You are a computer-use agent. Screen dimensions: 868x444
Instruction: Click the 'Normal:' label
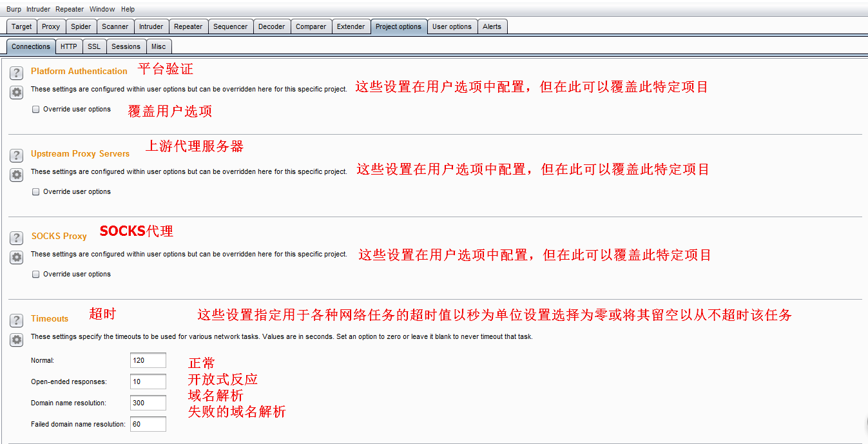point(43,361)
